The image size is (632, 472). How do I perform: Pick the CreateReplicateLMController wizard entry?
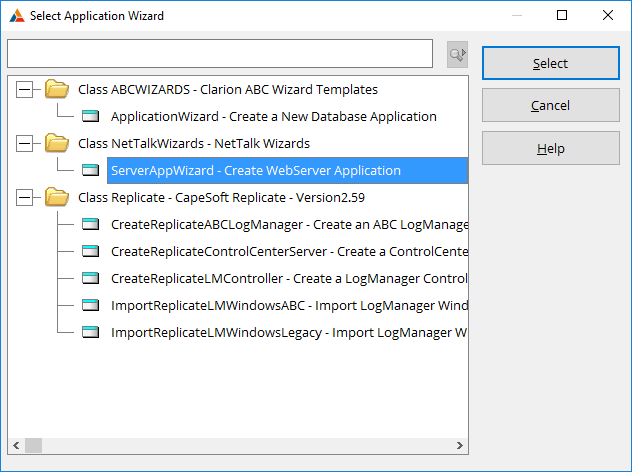pyautogui.click(x=288, y=278)
